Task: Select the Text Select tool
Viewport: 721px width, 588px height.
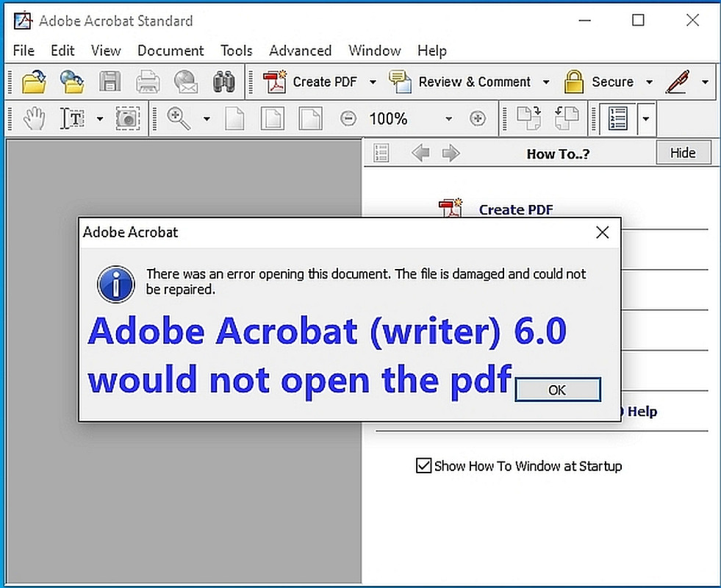Action: coord(72,118)
